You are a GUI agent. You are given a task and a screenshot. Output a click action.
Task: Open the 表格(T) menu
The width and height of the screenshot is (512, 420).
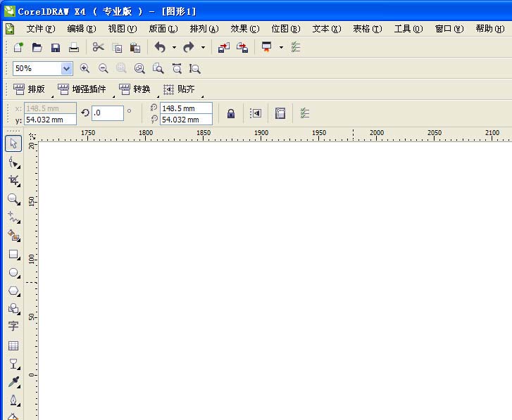368,29
